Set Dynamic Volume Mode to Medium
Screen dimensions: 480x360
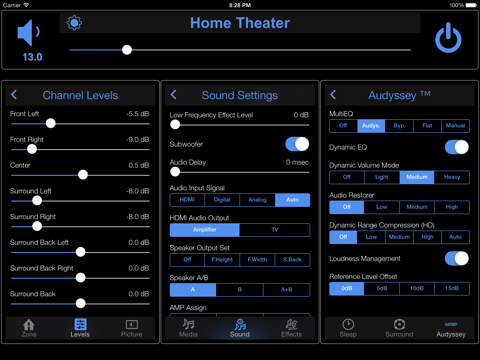click(417, 177)
